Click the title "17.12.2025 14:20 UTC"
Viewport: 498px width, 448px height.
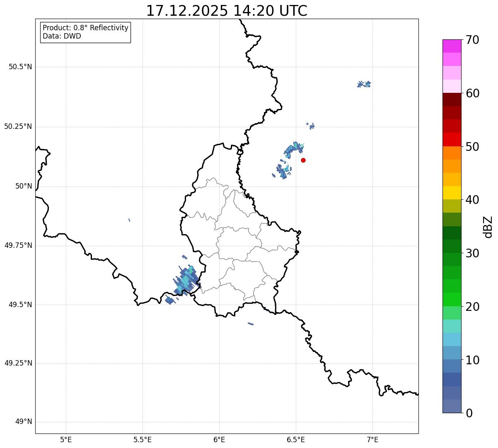227,10
